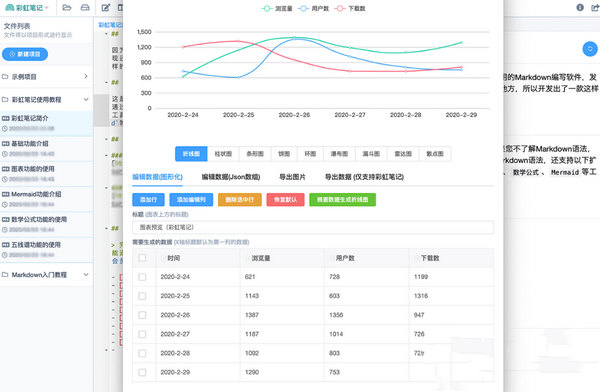Click the 新建项目 button in sidebar
The height and width of the screenshot is (392, 600).
click(x=25, y=54)
